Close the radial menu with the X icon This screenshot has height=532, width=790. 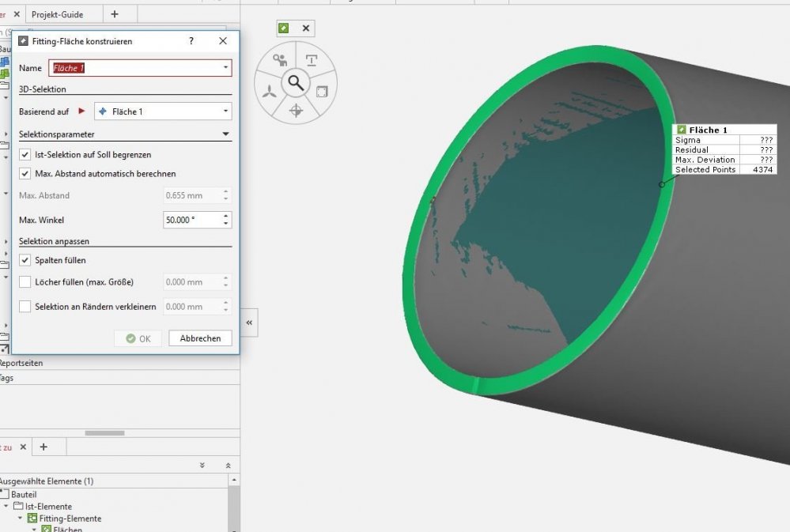pyautogui.click(x=306, y=28)
